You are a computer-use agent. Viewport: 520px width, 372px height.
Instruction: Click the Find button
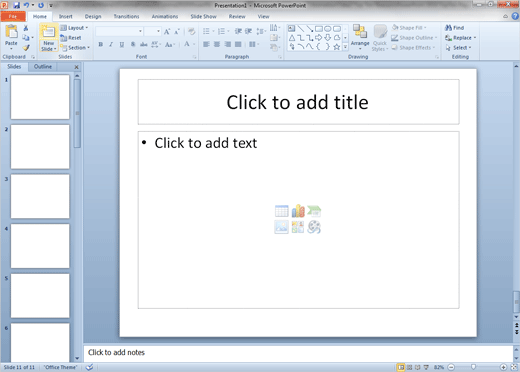(455, 28)
